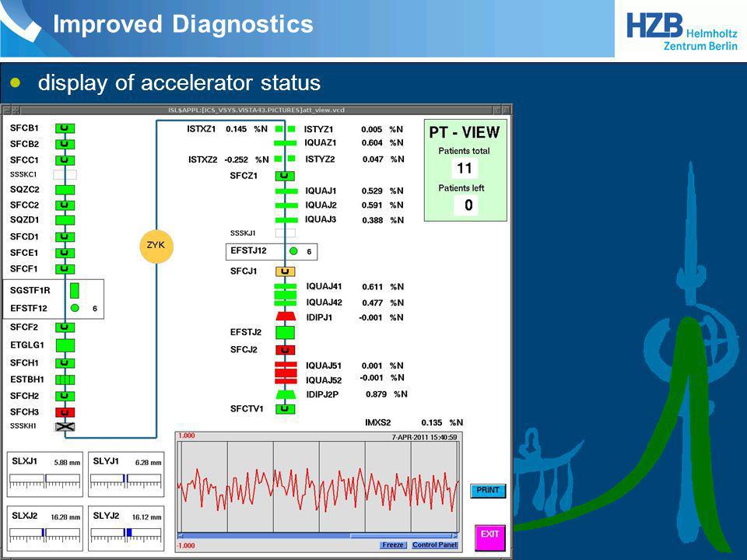Screen dimensions: 747x560
Task: Select the orange SFCJ1 cup indicator
Action: [x=285, y=271]
